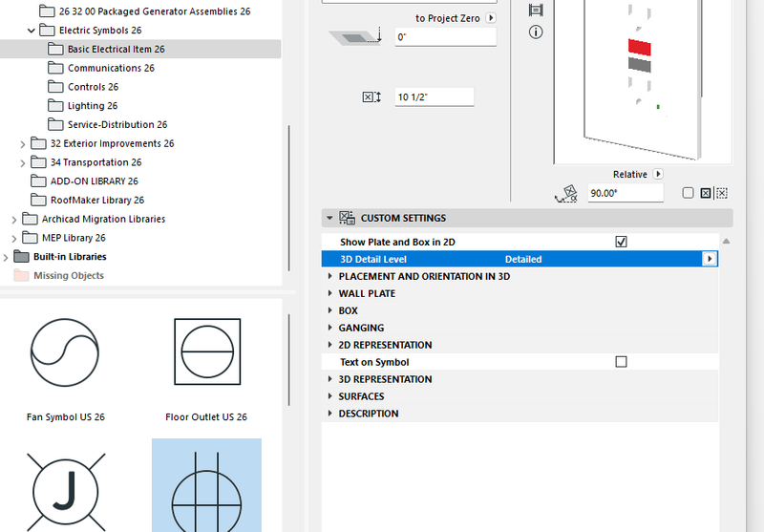Click the dashed mirror icon

pyautogui.click(x=722, y=193)
